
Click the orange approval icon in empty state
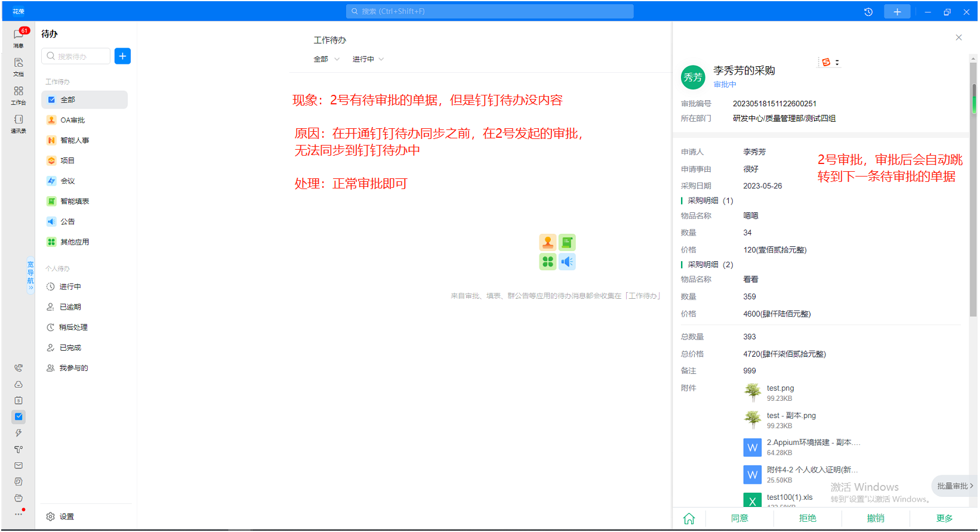tap(548, 242)
